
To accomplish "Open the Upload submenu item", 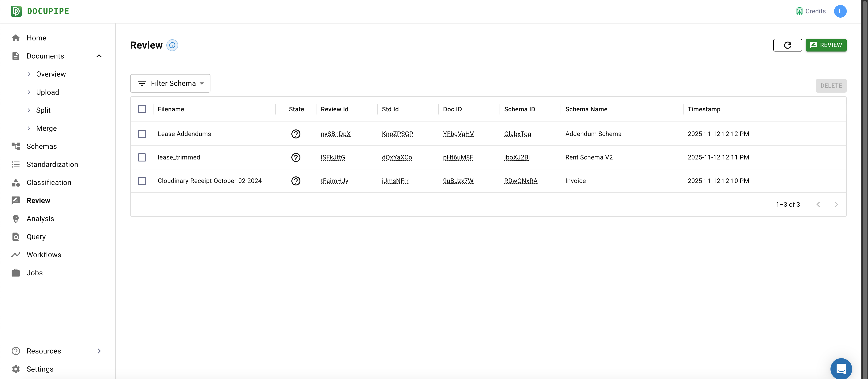I will 47,92.
